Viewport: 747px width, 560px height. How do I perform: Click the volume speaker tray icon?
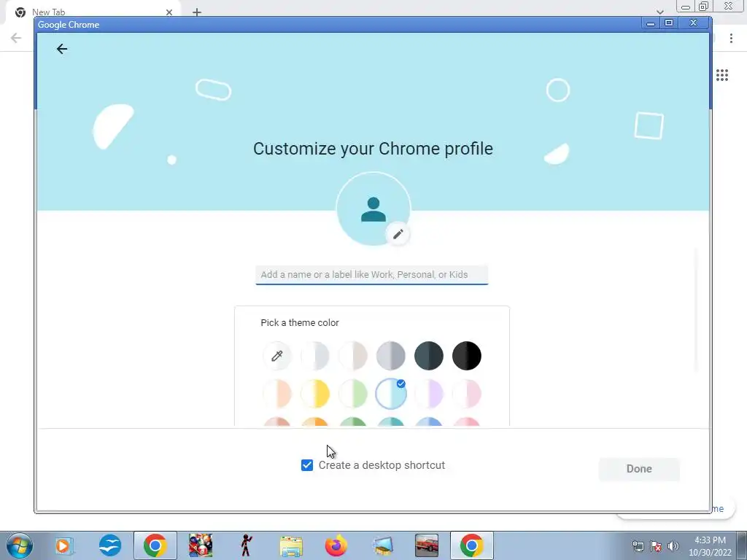point(673,546)
